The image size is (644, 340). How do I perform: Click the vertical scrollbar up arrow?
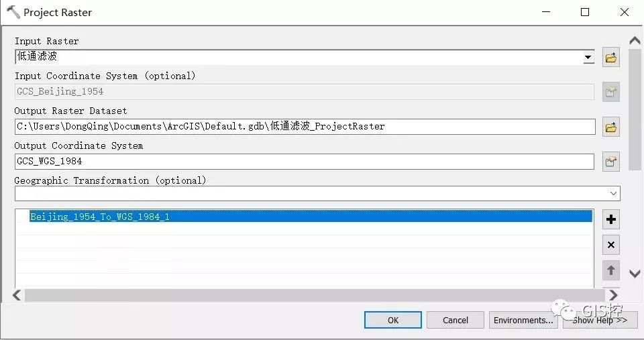tap(635, 41)
